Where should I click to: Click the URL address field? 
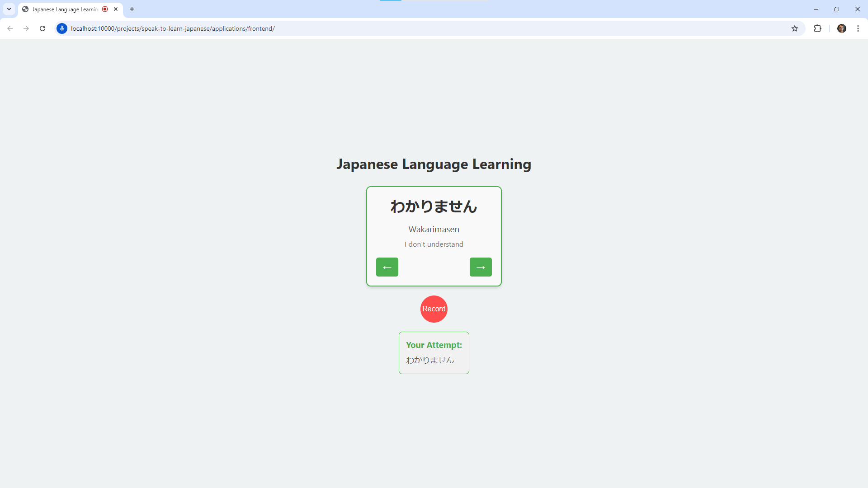coord(407,28)
